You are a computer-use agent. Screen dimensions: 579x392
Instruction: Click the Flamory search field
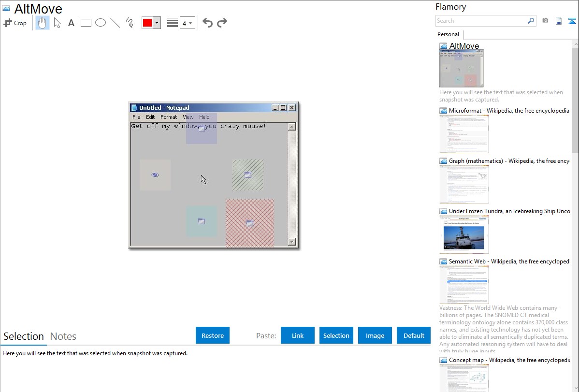(481, 21)
